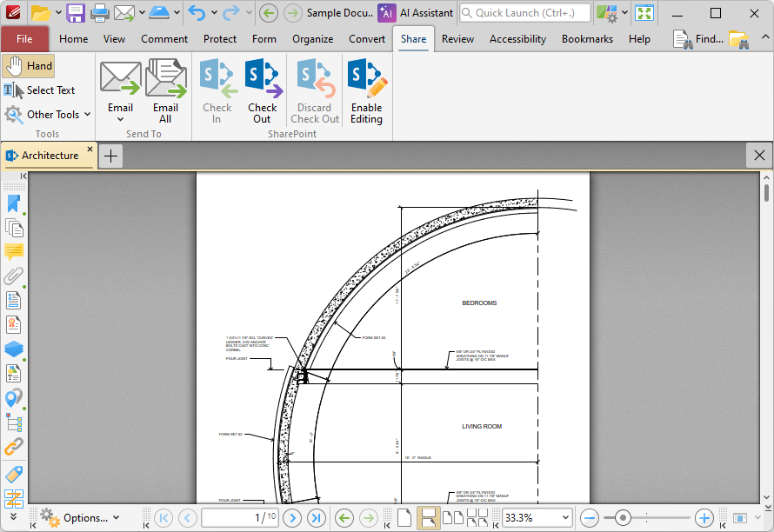Open the Page thumbnails pane icon

coord(14,228)
